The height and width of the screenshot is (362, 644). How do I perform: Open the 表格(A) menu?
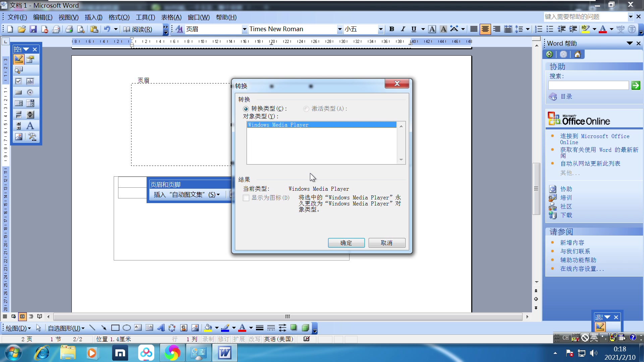tap(171, 17)
